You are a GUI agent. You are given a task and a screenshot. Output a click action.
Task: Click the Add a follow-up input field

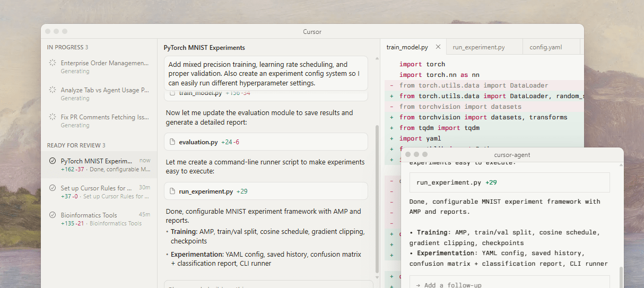click(x=509, y=285)
